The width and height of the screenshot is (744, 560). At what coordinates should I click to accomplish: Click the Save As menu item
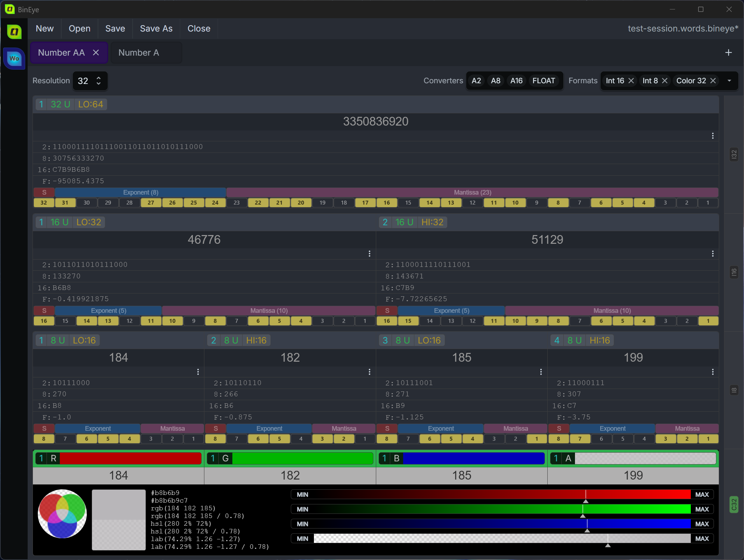tap(156, 29)
